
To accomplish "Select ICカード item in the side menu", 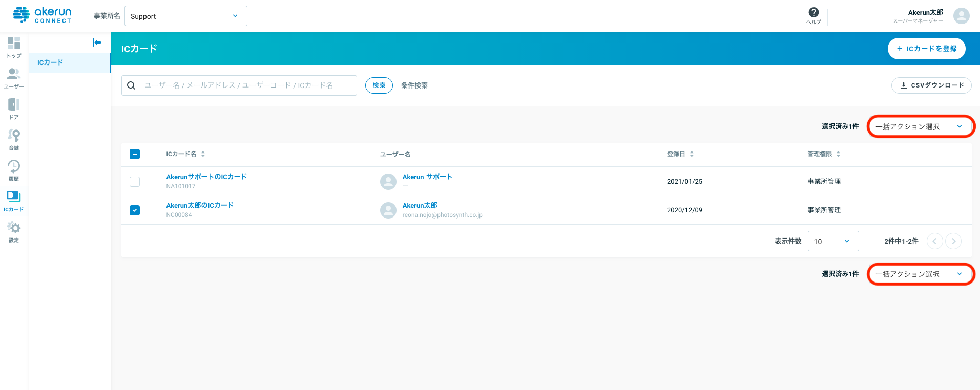I will tap(70, 62).
